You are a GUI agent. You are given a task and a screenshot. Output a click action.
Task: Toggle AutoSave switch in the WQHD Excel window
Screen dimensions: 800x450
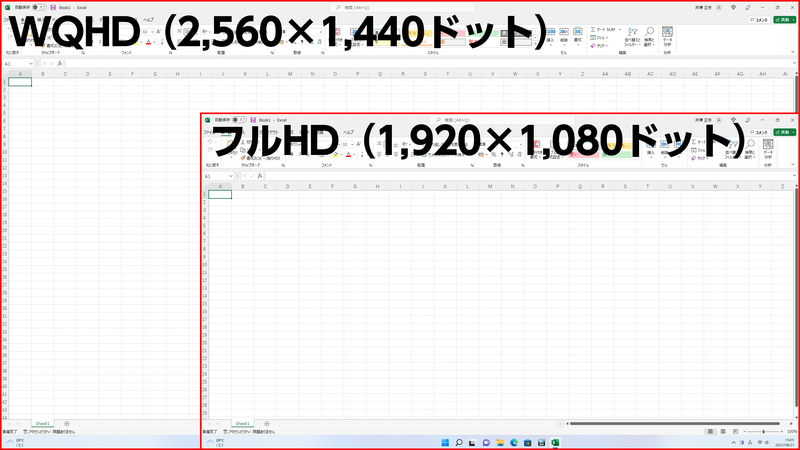coord(39,8)
